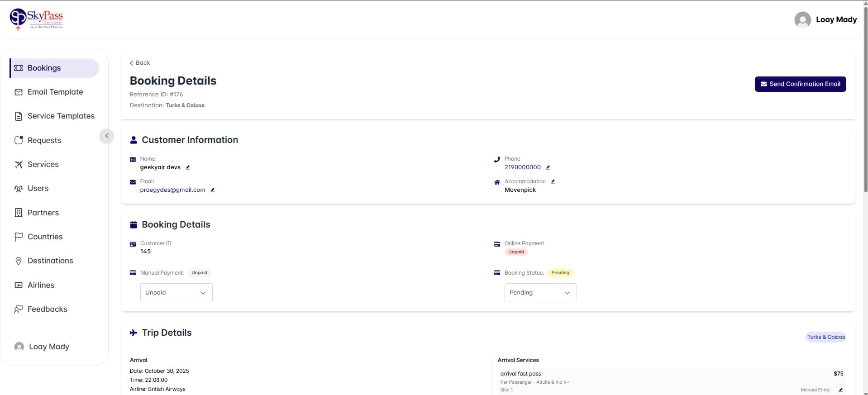868x395 pixels.
Task: Click the Online Payment Unpaid badge
Action: click(x=516, y=252)
